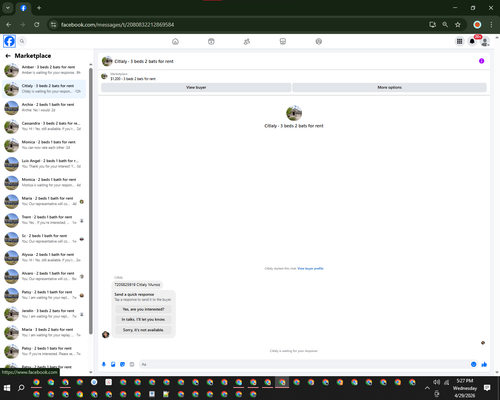This screenshot has width=500, height=400.
Task: Open Maria's 3 beds 2 bats conversation
Action: [44, 332]
